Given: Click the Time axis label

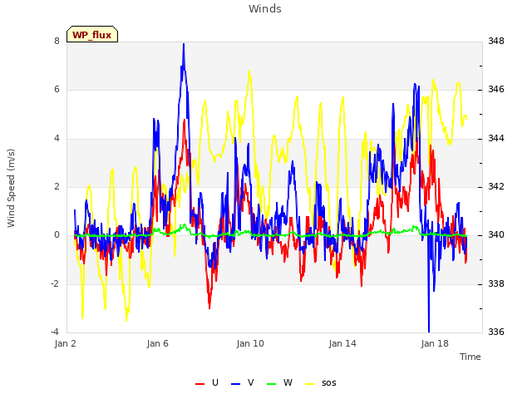Looking at the screenshot, I should (x=470, y=357).
